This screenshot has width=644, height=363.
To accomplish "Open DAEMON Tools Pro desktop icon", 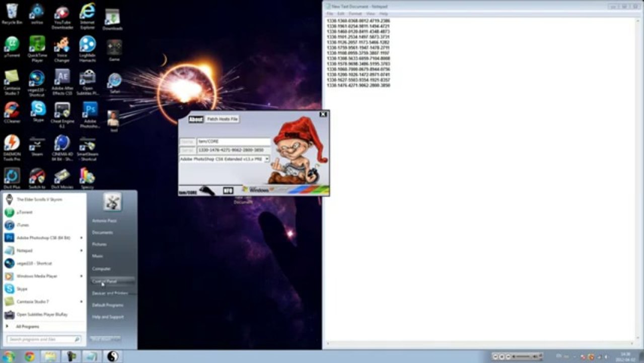I will click(x=12, y=148).
